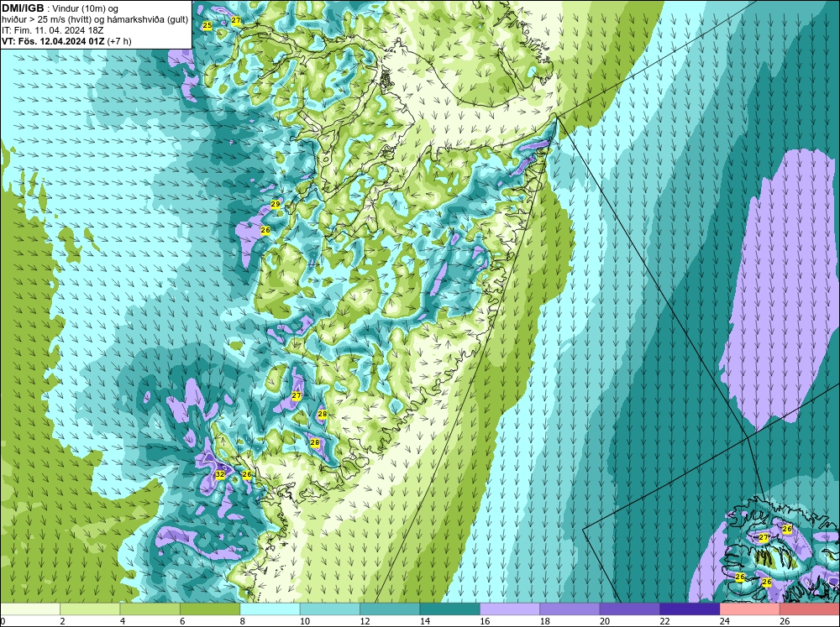Screen dimensions: 840x627
Task: Click the scale tick label 16
Action: click(x=485, y=621)
